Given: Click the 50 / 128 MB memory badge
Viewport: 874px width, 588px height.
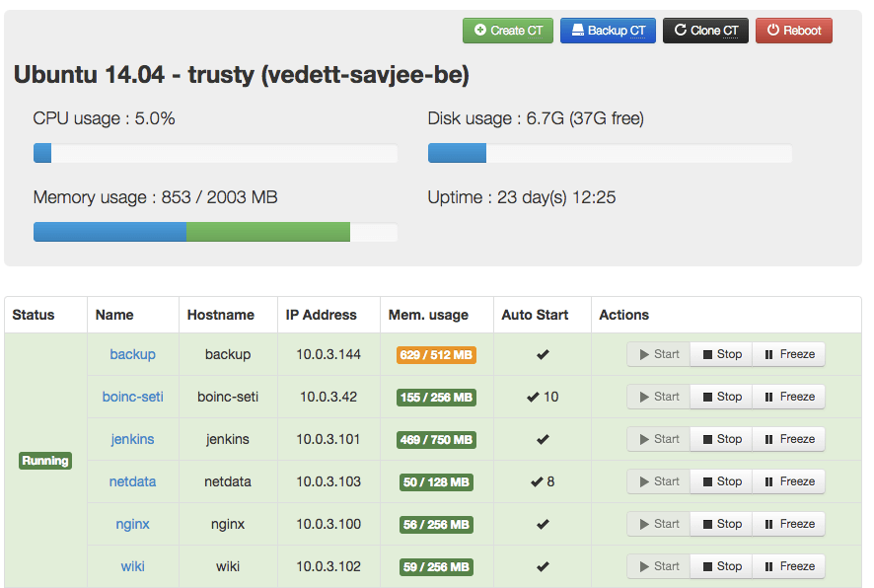Looking at the screenshot, I should pos(436,482).
